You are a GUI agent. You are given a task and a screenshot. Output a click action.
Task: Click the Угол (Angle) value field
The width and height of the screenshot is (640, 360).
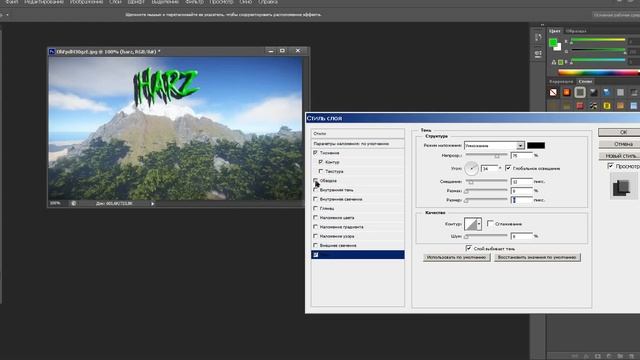pyautogui.click(x=489, y=168)
